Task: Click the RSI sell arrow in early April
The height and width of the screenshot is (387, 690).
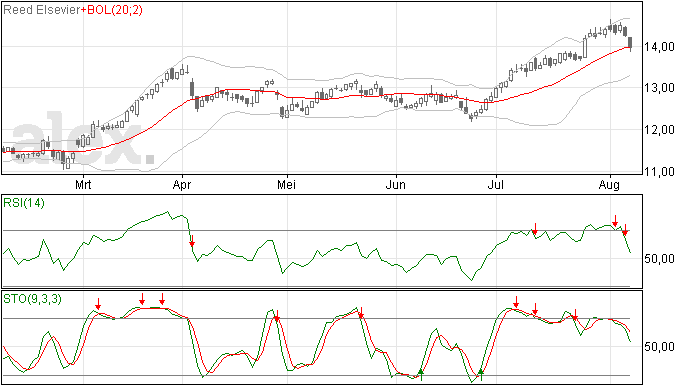Action: click(192, 241)
